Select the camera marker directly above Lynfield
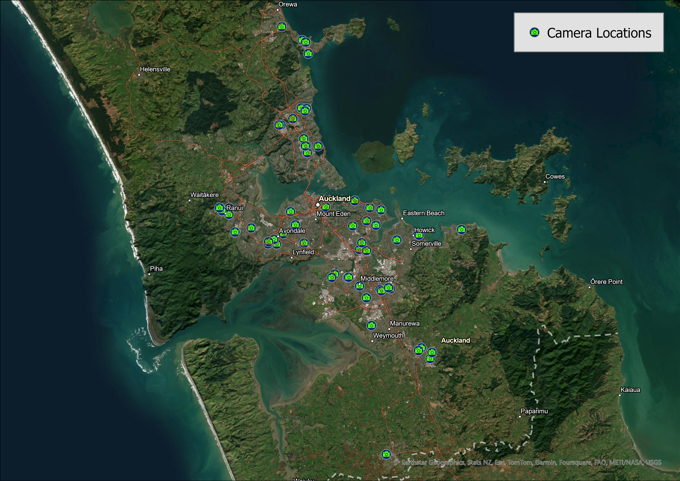The height and width of the screenshot is (481, 680). click(304, 243)
